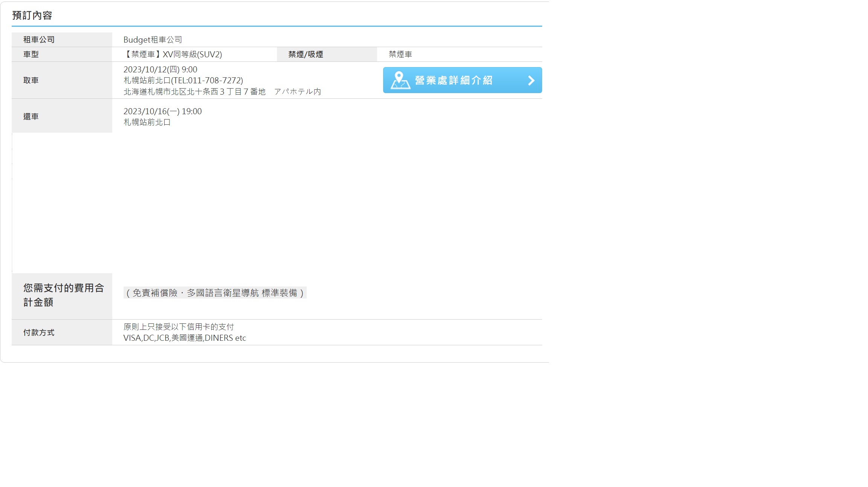The image size is (868, 487).
Task: Click the 付款方式 payment method label
Action: 39,332
